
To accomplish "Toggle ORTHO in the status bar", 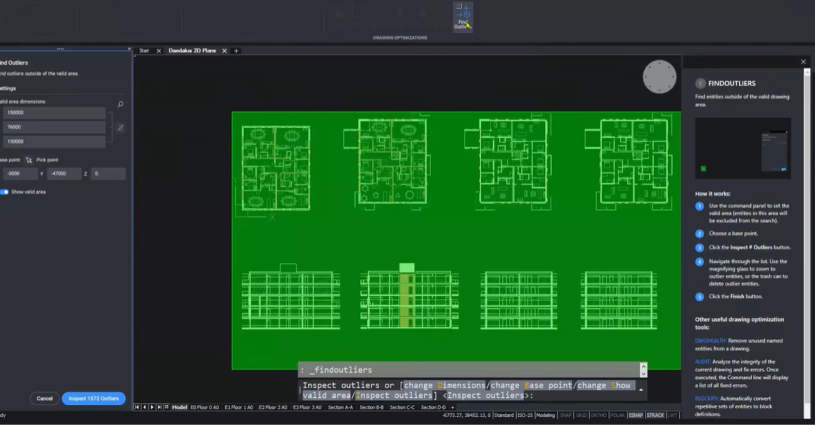I will (x=599, y=415).
